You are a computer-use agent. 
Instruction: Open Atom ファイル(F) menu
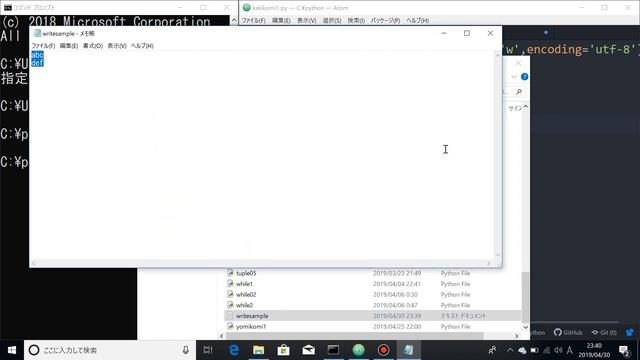point(253,20)
